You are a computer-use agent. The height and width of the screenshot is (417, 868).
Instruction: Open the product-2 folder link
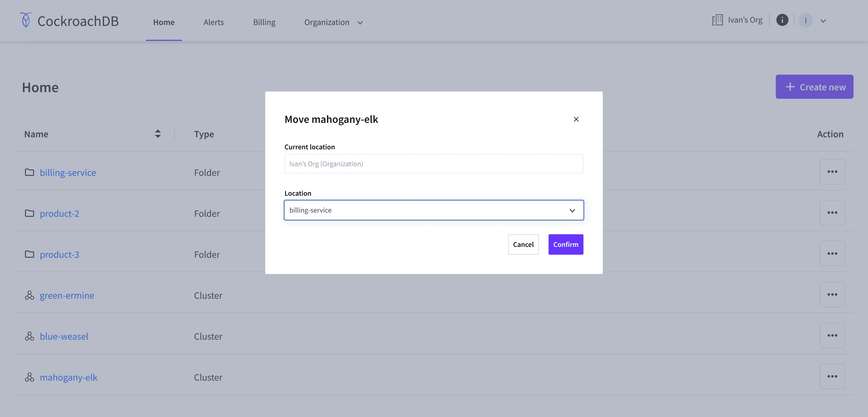click(x=59, y=213)
